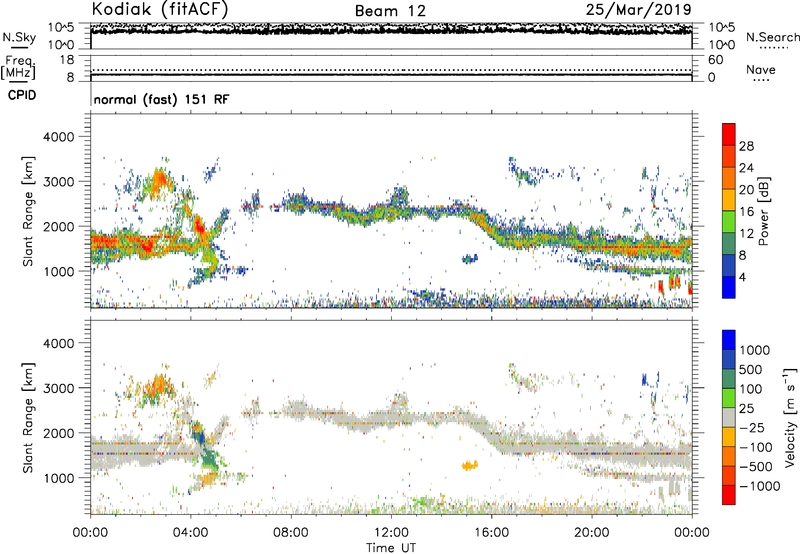Click the 'Freq. [MHz]' axis label

[18, 67]
